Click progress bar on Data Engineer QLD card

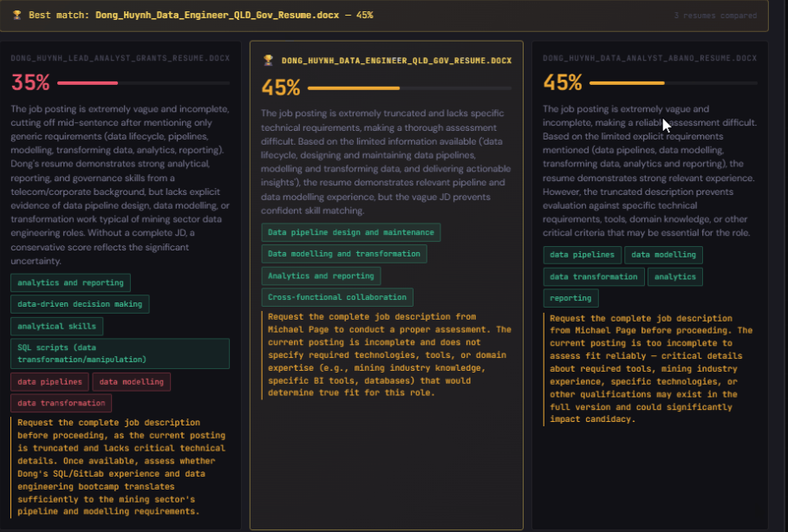pos(409,88)
